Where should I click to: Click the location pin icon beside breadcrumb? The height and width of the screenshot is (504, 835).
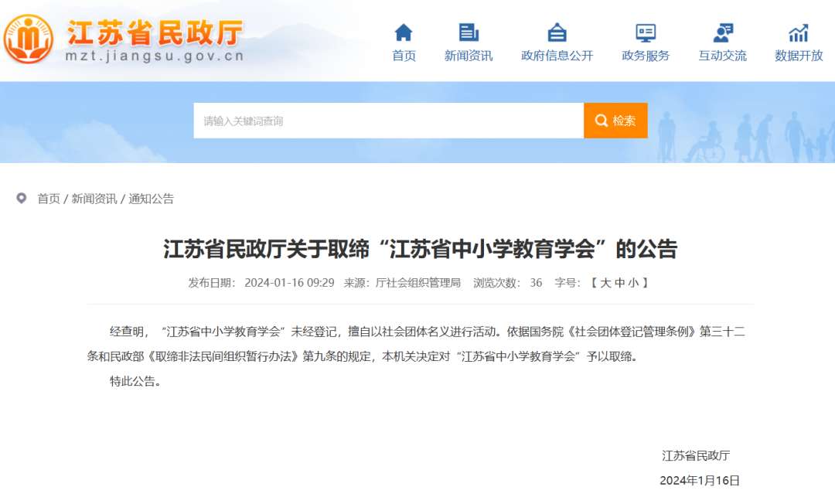click(22, 199)
